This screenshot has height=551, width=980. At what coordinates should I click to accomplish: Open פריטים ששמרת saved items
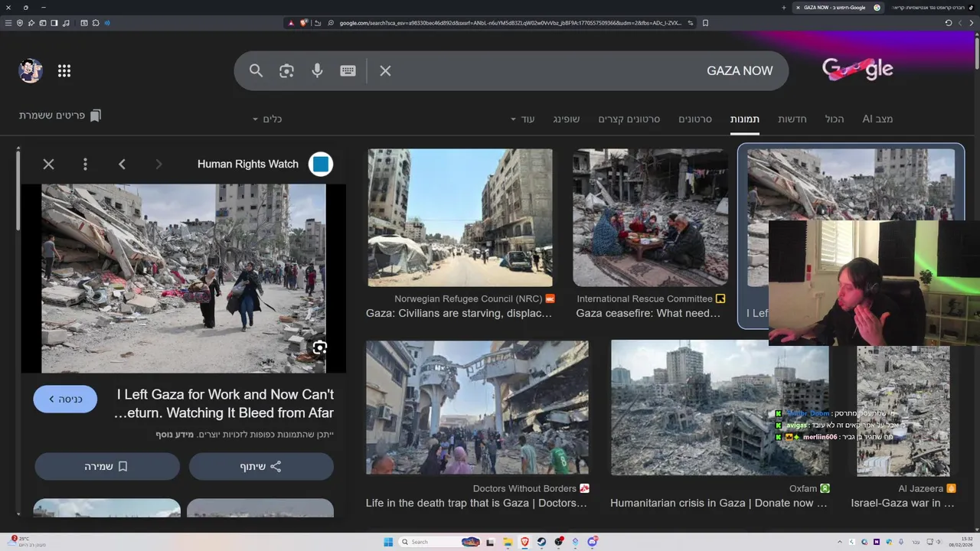coord(60,116)
